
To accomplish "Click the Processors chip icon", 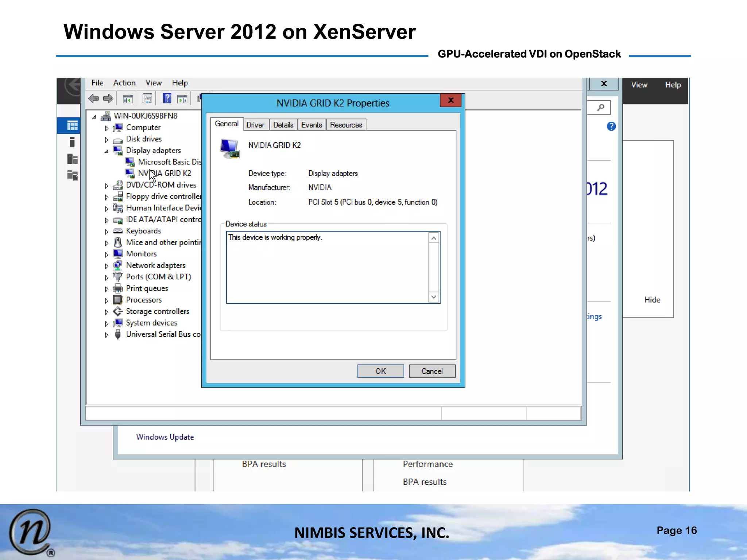I will coord(118,300).
